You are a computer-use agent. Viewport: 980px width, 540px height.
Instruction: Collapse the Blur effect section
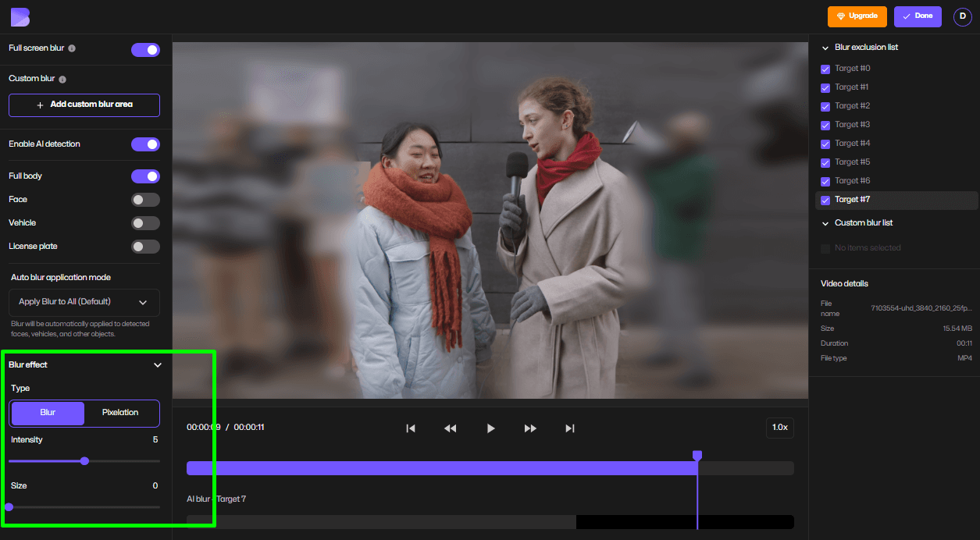pyautogui.click(x=157, y=364)
